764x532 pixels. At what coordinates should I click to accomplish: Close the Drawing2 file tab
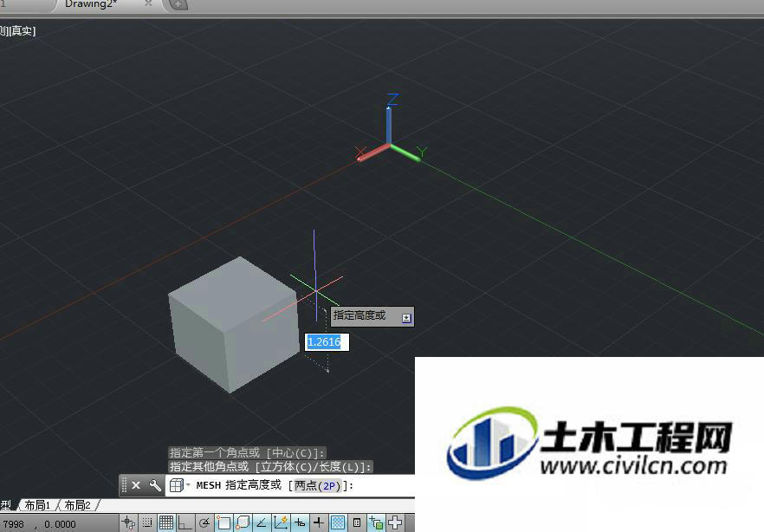[149, 3]
